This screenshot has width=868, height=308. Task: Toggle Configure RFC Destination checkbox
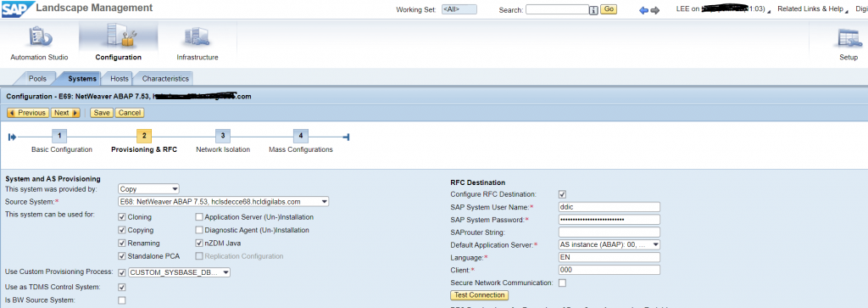click(x=563, y=194)
